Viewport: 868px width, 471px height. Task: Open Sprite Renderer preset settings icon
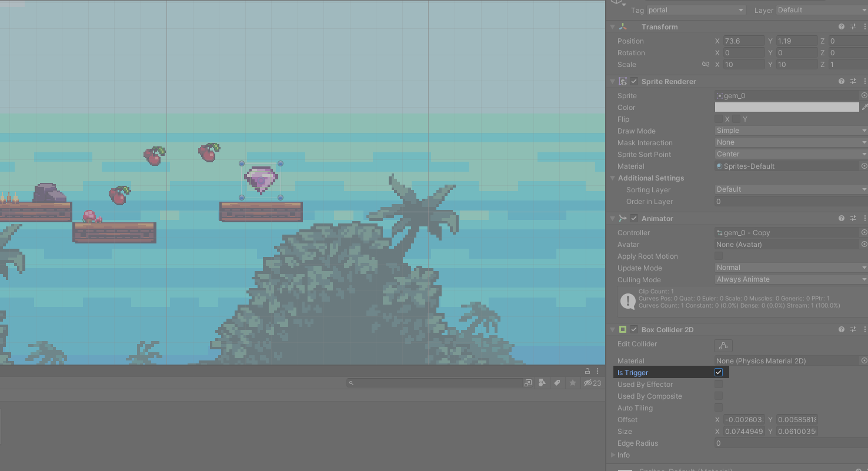click(x=853, y=82)
